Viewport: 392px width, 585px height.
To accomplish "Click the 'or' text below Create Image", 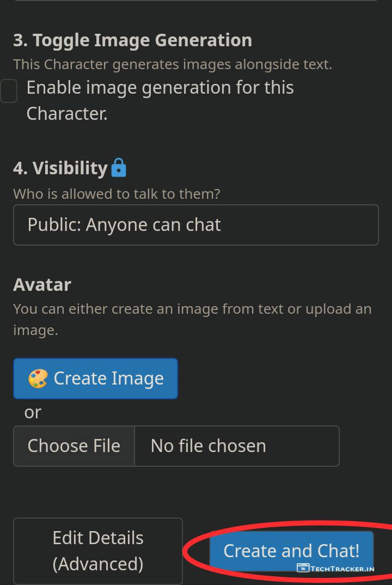I will coord(33,412).
